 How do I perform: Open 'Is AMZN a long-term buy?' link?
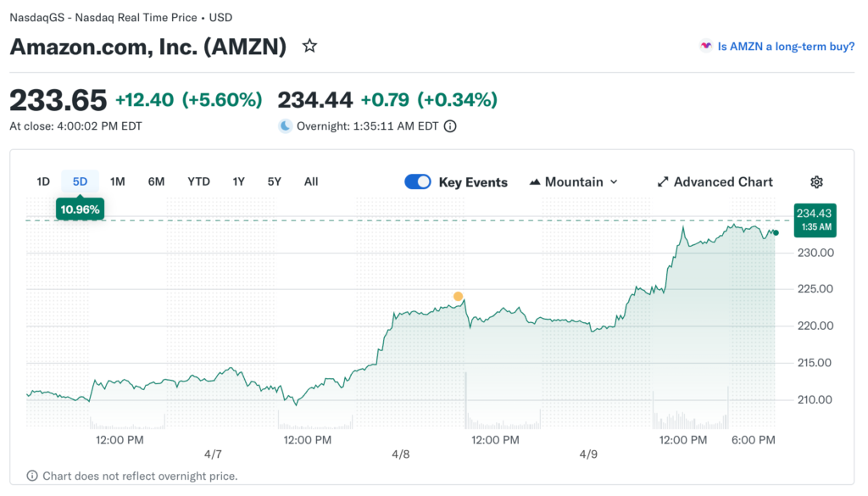click(x=786, y=47)
